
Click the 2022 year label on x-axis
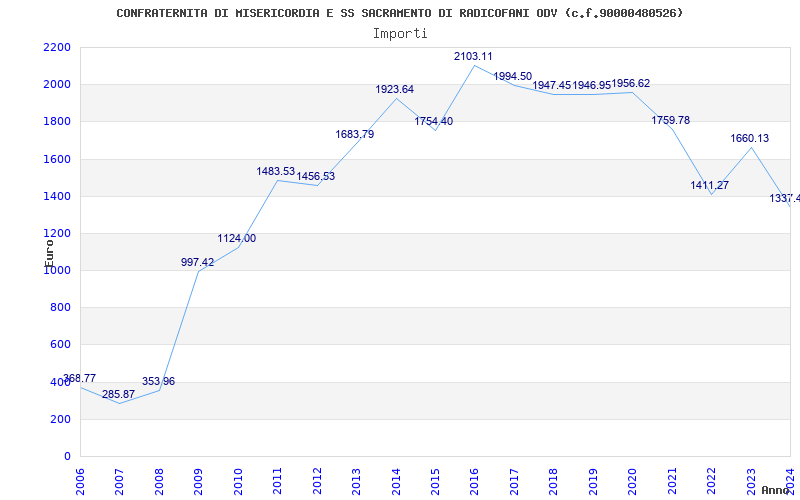(x=710, y=481)
